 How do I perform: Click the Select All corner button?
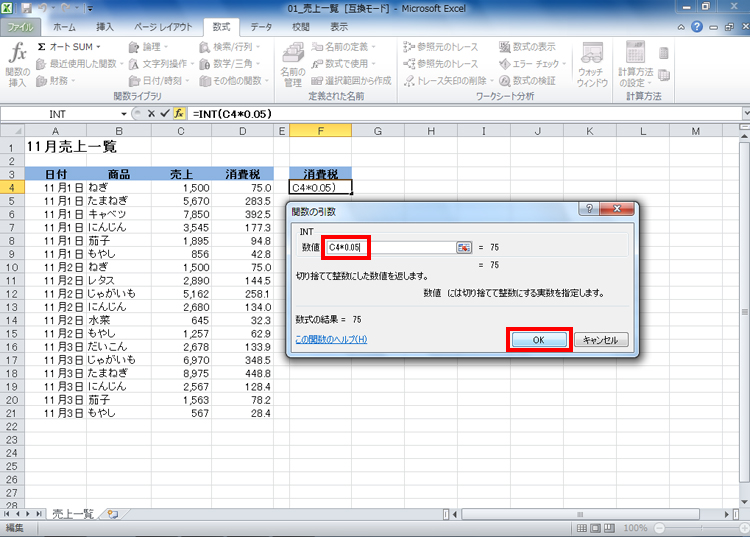pos(12,131)
